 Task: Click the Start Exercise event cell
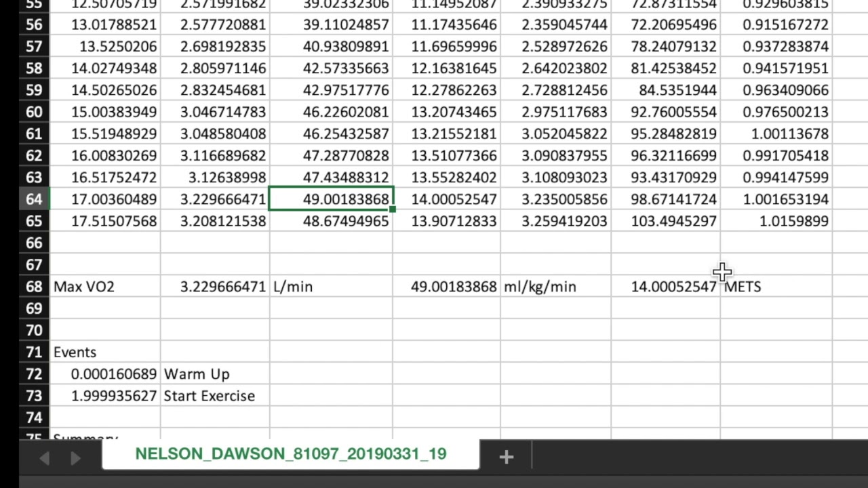[215, 396]
